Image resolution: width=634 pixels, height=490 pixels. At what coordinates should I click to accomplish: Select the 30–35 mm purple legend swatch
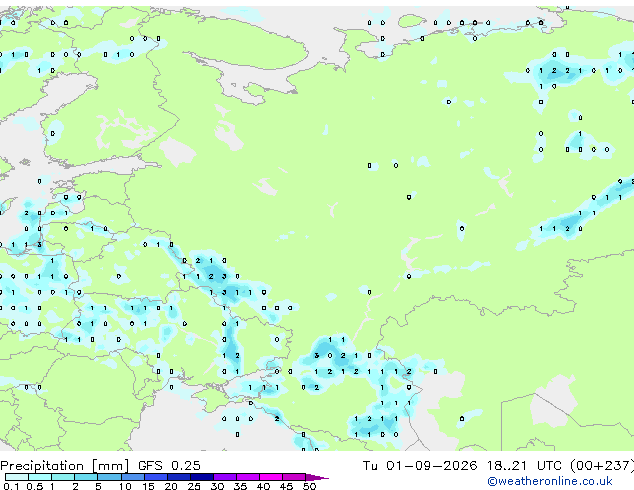224,477
